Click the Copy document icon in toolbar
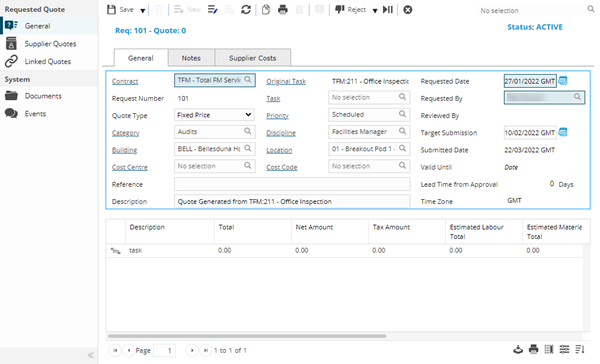 266,10
